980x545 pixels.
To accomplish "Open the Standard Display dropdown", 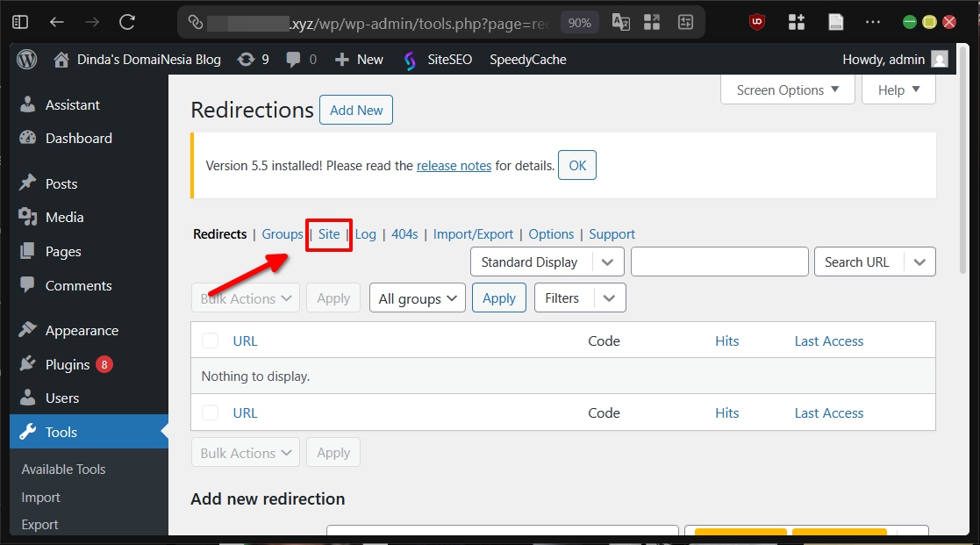I will [x=547, y=262].
